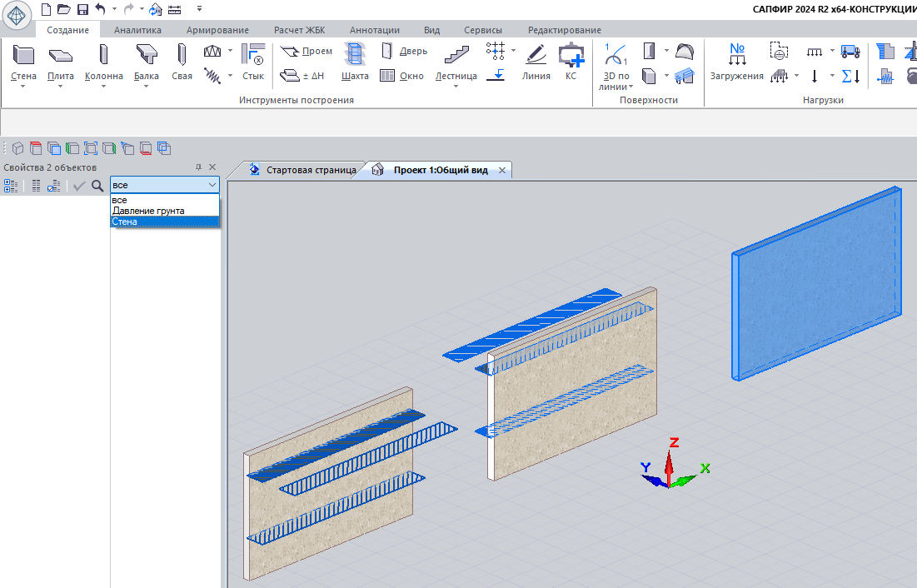Viewport: 917px width, 588px height.
Task: Expand the Стена tool dropdown arrow
Action: point(23,87)
